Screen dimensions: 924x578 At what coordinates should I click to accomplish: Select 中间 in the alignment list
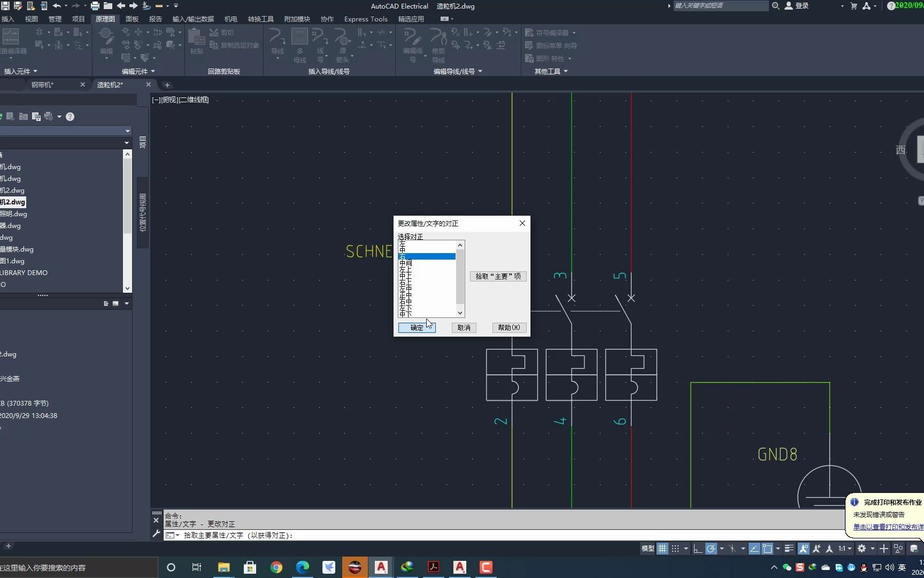coord(406,263)
